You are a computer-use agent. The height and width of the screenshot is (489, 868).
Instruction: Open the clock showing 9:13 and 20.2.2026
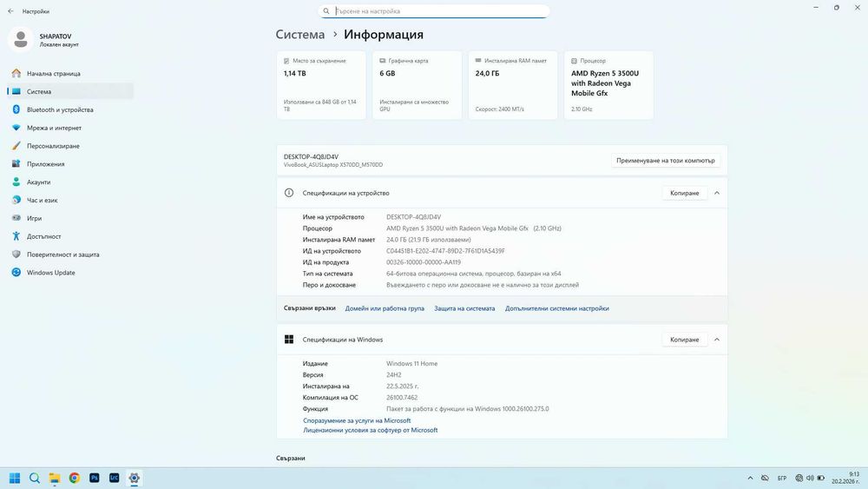[845, 478]
